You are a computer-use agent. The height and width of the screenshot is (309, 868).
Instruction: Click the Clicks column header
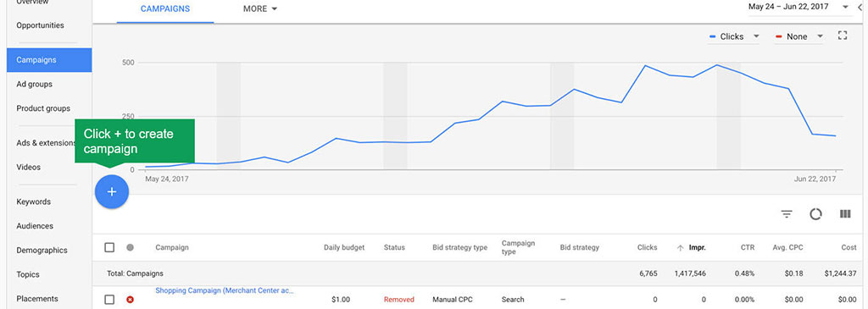pos(647,248)
